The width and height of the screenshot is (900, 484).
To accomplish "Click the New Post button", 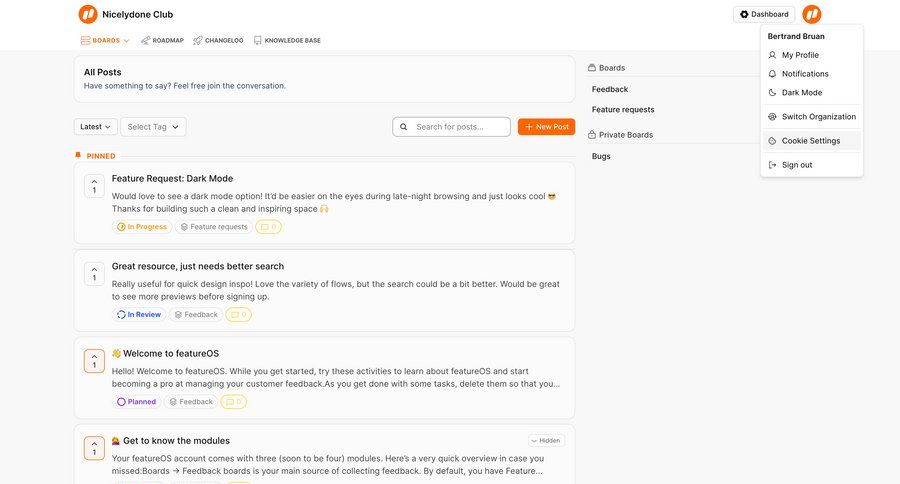I will 546,127.
